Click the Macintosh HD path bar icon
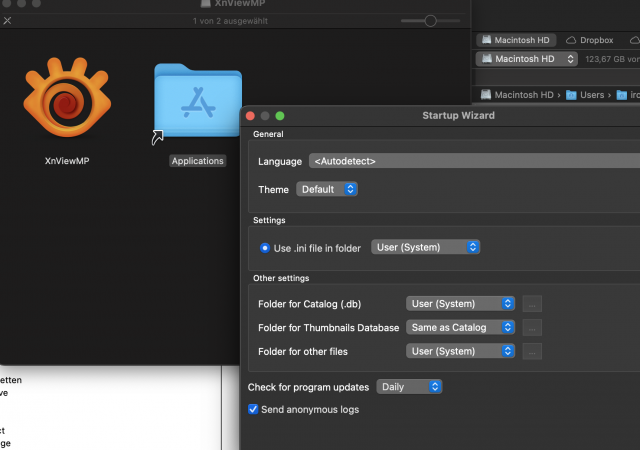640x450 pixels. coord(486,95)
